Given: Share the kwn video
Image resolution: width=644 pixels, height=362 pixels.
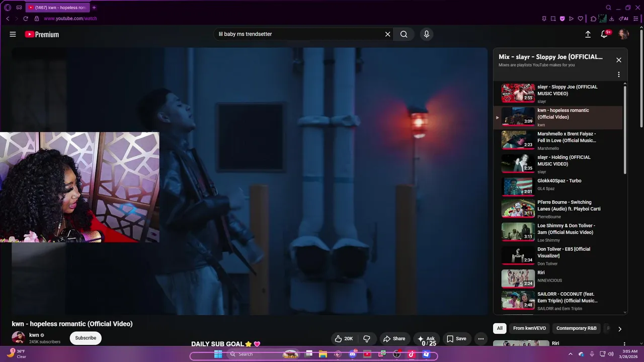Looking at the screenshot, I should 393,338.
